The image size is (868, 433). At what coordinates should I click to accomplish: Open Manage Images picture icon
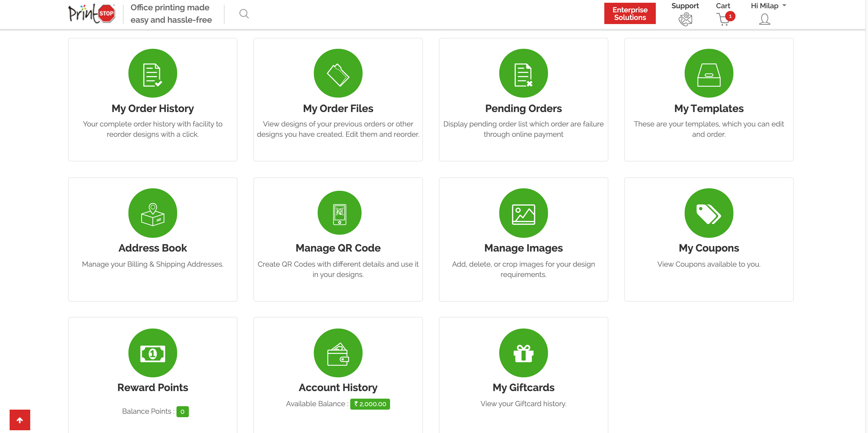click(523, 213)
